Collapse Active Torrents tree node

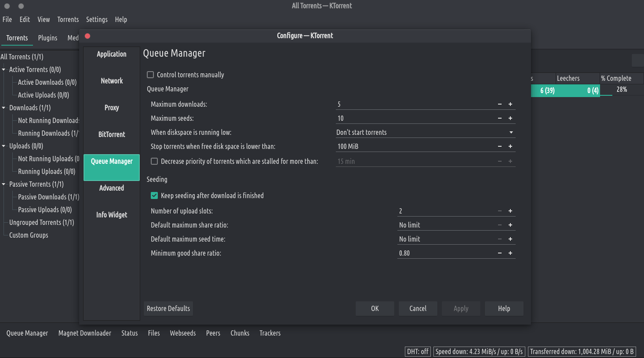[x=4, y=69]
